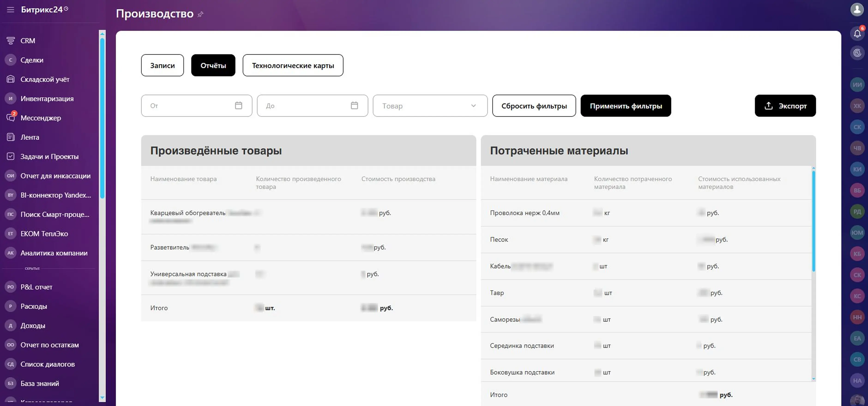Open the notifications bell

point(857,33)
